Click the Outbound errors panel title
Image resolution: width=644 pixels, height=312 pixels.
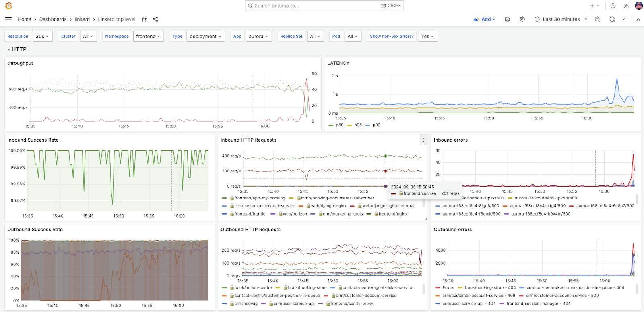(453, 230)
